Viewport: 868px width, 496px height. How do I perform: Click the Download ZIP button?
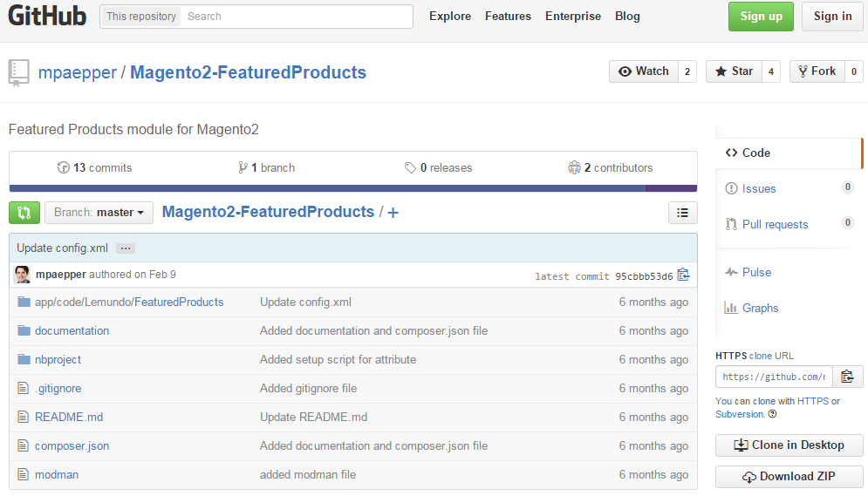point(789,477)
